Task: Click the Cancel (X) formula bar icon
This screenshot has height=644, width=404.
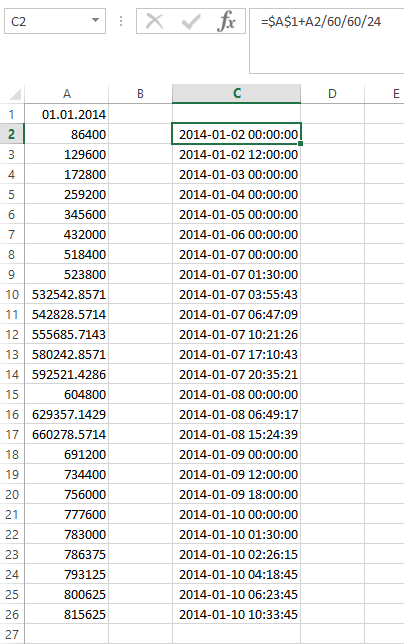Action: pyautogui.click(x=155, y=21)
